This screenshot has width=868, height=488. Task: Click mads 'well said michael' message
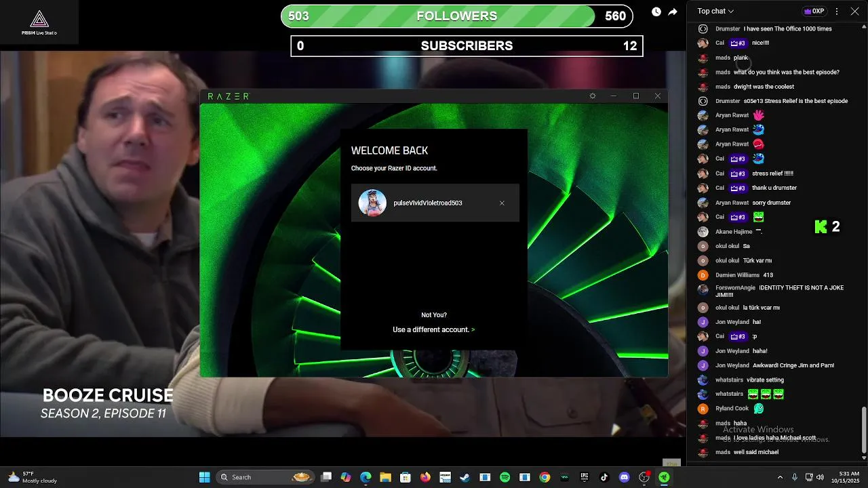coord(756,452)
